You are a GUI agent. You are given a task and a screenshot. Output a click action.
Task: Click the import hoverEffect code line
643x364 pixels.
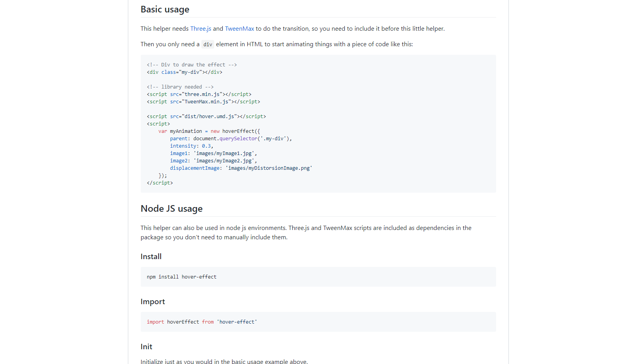202,322
